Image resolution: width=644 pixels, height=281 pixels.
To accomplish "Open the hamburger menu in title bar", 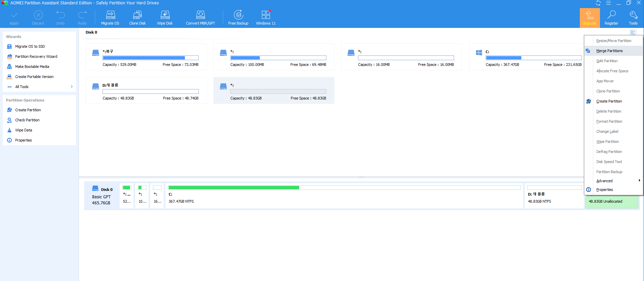I will [x=608, y=3].
